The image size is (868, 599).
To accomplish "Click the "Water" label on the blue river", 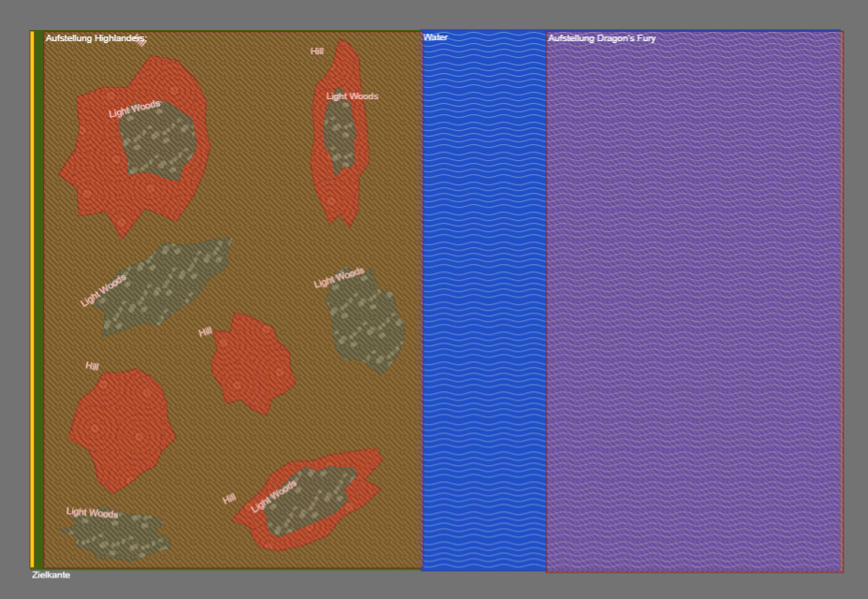I will (x=435, y=37).
